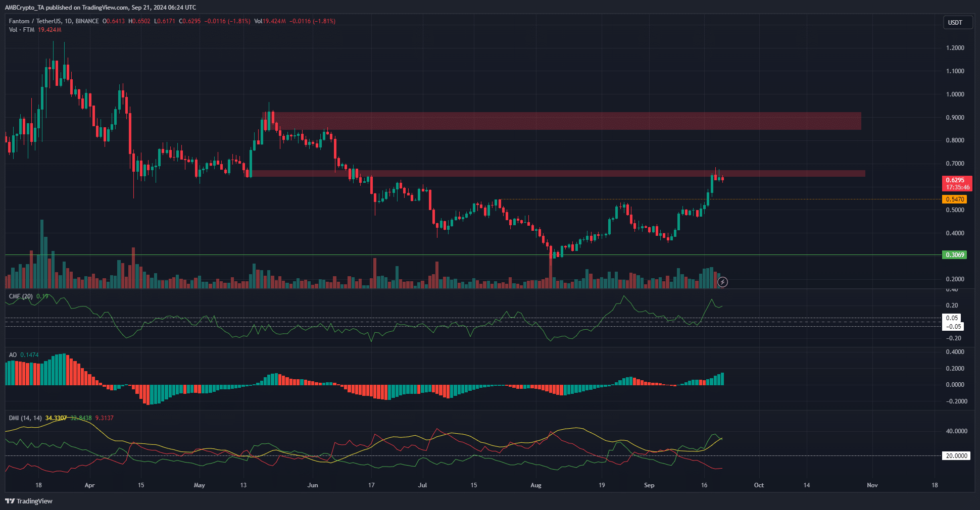This screenshot has width=980, height=510.
Task: Click the 0.4000 label on the main price axis
Action: click(x=955, y=233)
